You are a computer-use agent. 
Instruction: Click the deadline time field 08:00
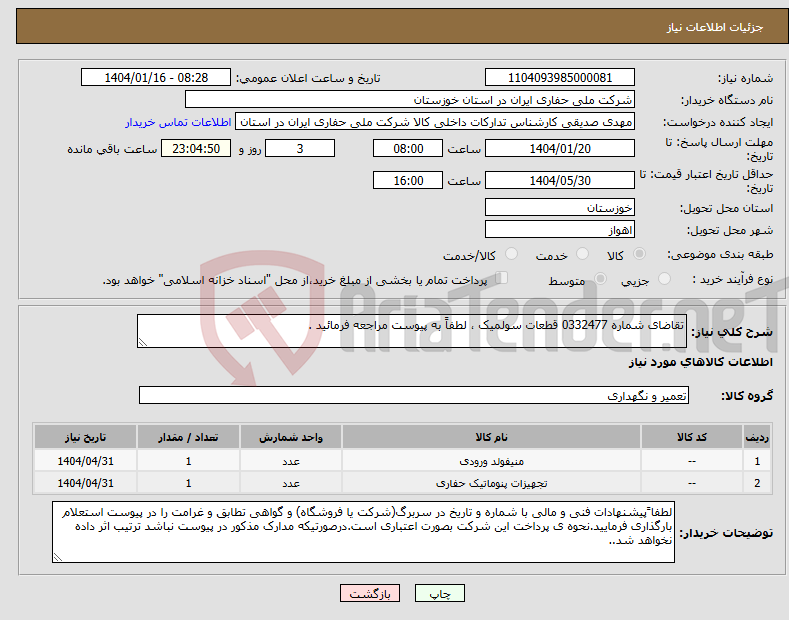pos(408,148)
